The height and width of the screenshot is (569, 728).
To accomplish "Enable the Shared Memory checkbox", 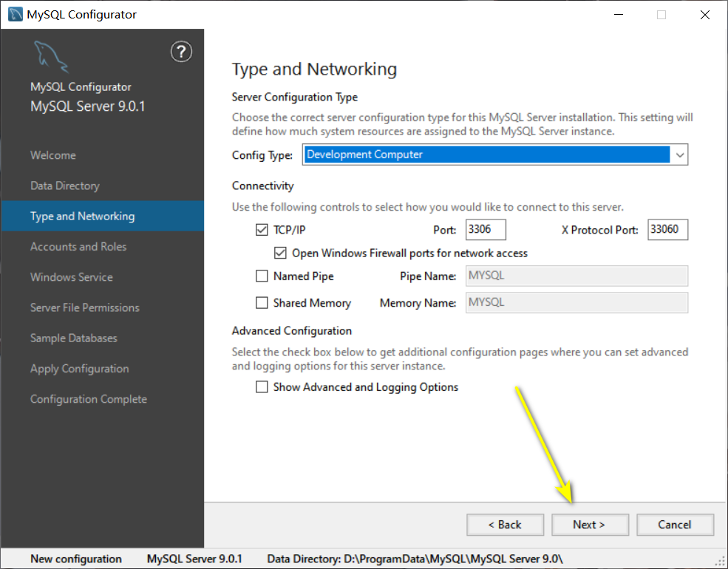I will click(x=262, y=302).
